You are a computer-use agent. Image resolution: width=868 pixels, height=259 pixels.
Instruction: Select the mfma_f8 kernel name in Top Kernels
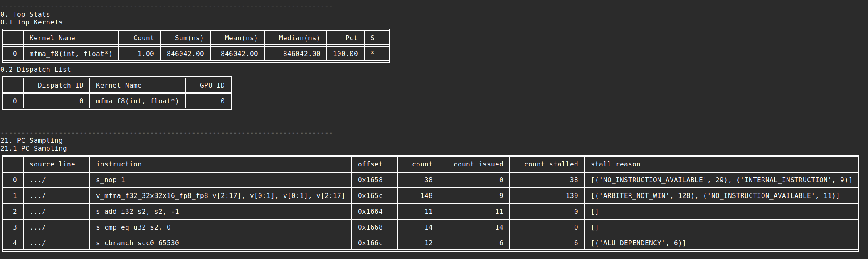click(71, 54)
